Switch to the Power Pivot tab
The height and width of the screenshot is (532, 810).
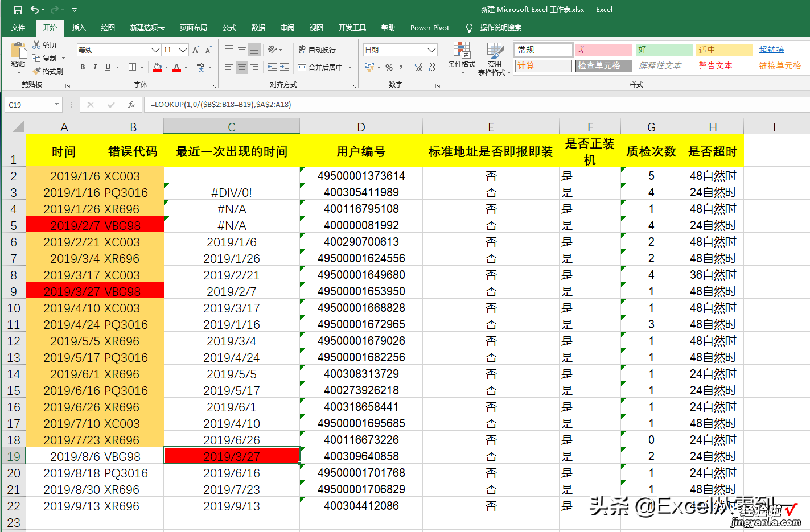(x=430, y=28)
